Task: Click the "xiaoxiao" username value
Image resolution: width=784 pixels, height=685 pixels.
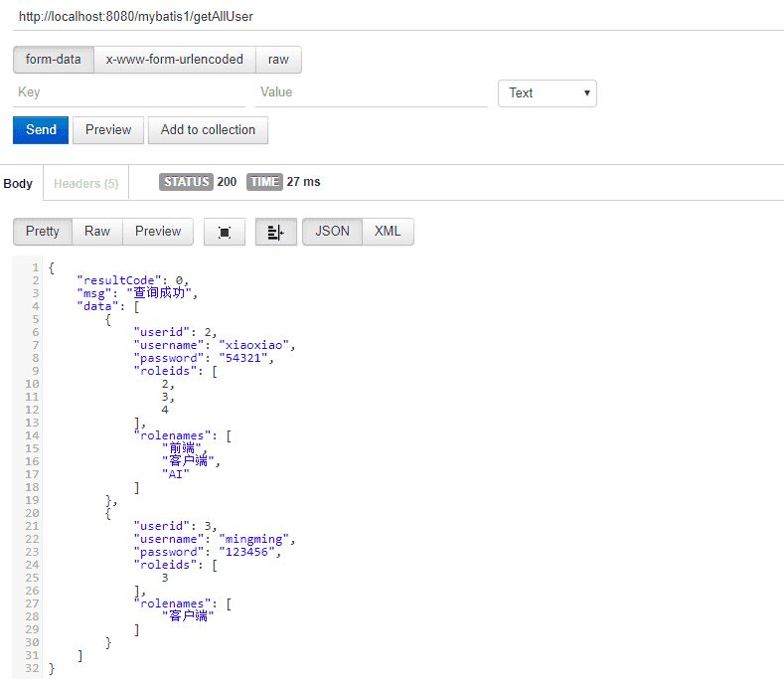Action: click(254, 345)
